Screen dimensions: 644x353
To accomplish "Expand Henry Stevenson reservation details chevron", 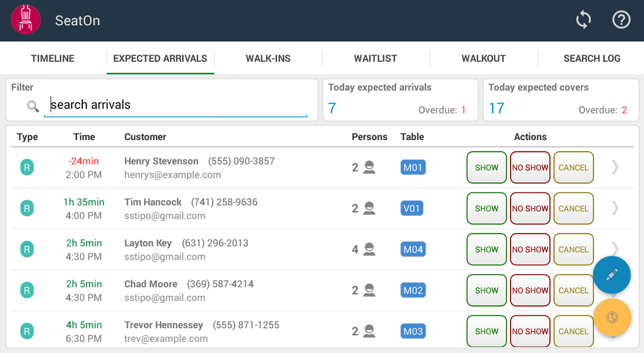I will [x=615, y=168].
